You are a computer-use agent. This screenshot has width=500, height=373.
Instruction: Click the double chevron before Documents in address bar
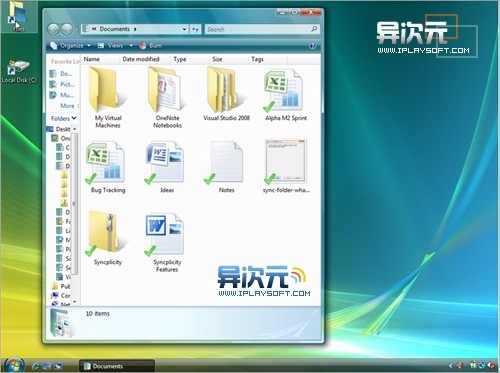pyautogui.click(x=94, y=29)
